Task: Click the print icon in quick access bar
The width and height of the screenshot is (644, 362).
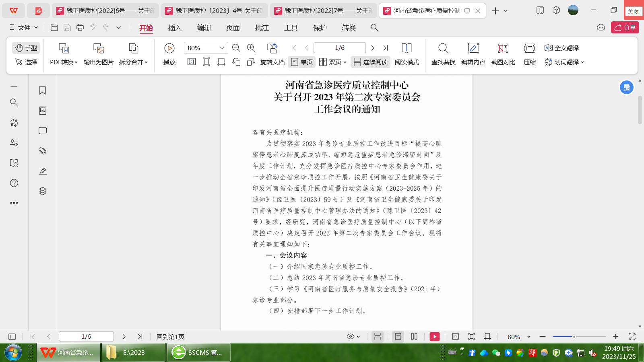Action: tap(80, 27)
